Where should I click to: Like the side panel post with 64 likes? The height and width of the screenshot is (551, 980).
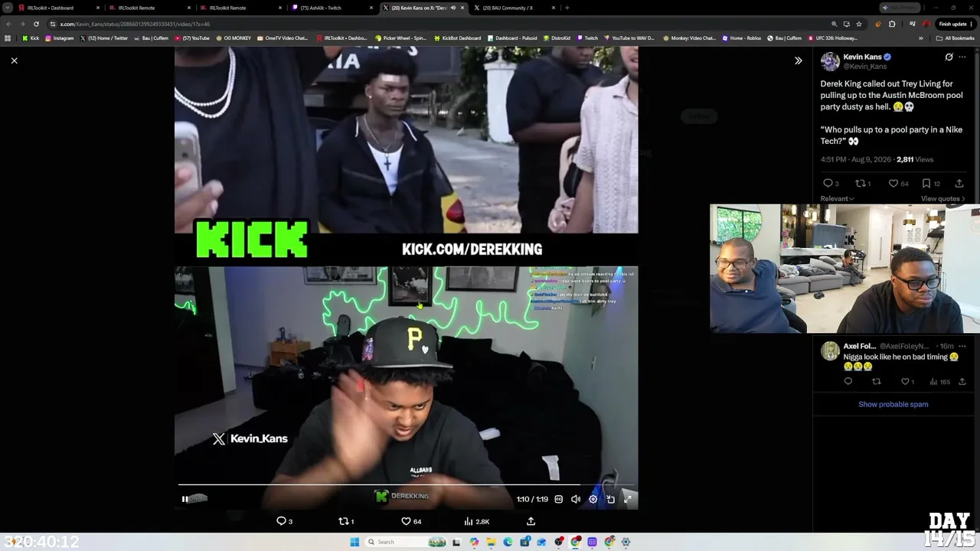point(898,184)
